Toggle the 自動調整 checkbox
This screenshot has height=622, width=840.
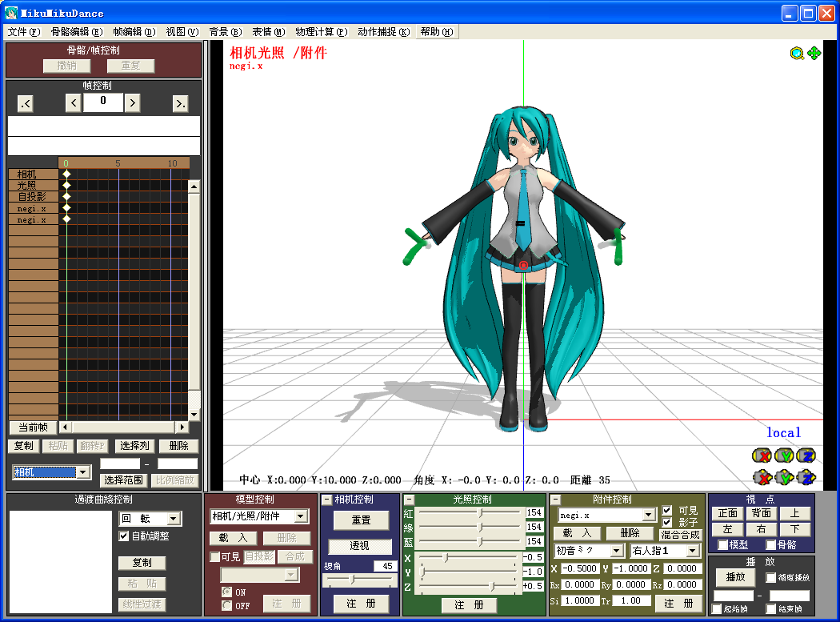click(x=124, y=536)
